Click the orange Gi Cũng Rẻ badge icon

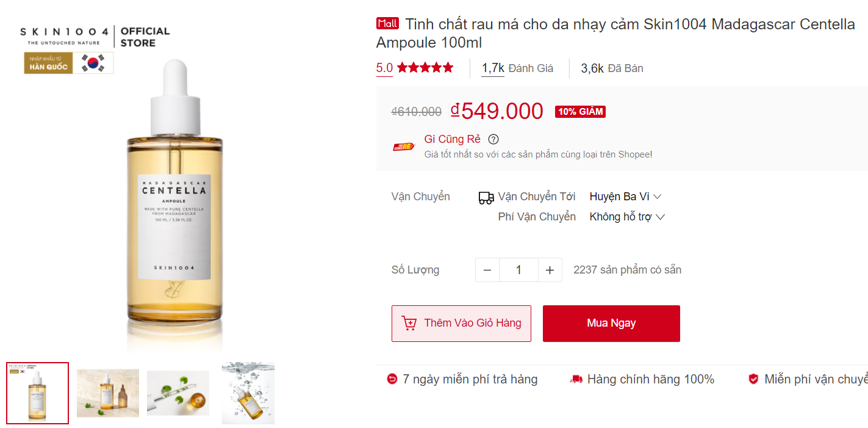pos(403,146)
